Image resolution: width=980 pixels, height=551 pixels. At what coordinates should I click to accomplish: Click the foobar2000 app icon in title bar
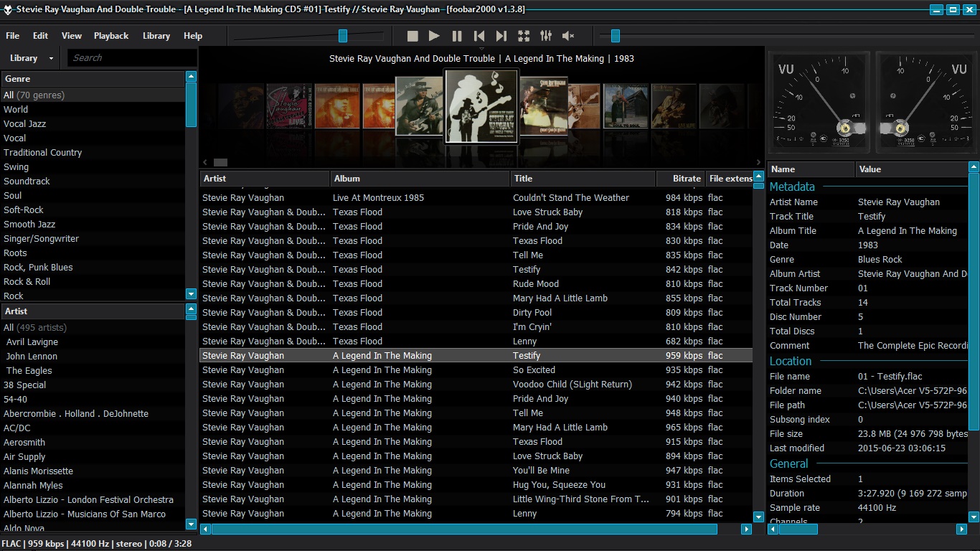click(x=8, y=9)
